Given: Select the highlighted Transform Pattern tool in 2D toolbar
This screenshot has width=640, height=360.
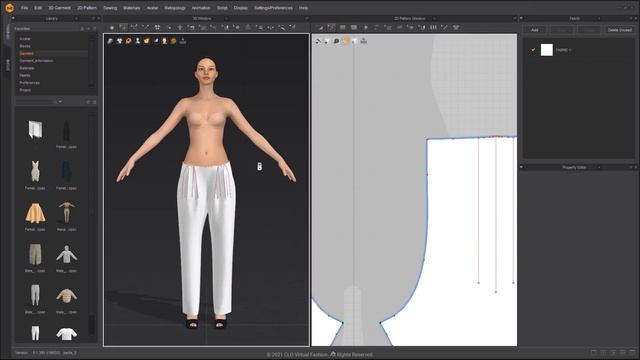Looking at the screenshot, I should point(331,27).
